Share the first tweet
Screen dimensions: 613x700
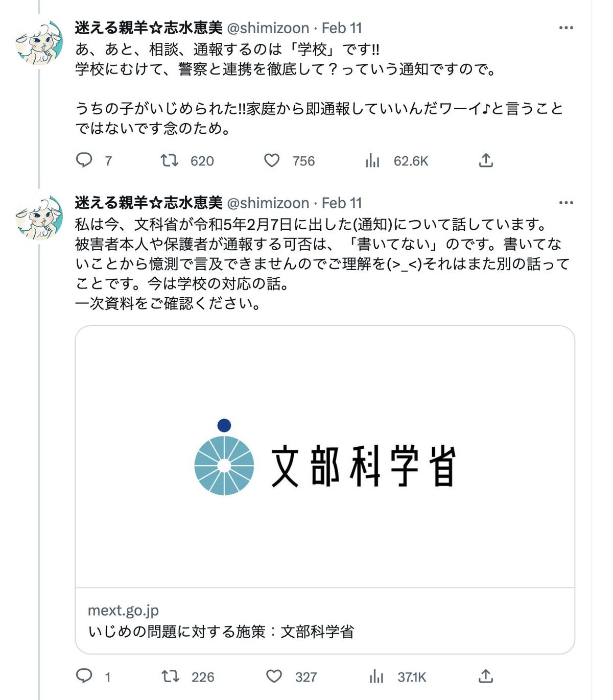[486, 161]
